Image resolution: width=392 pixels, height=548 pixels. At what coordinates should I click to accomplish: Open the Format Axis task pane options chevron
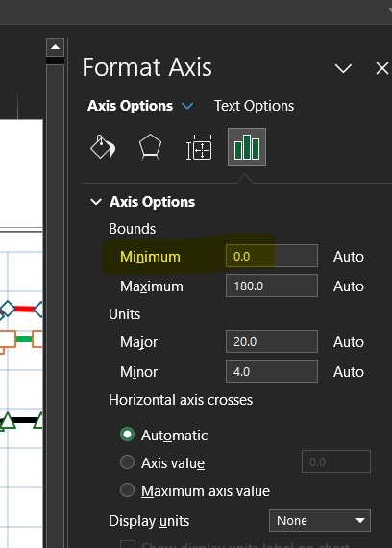point(343,68)
